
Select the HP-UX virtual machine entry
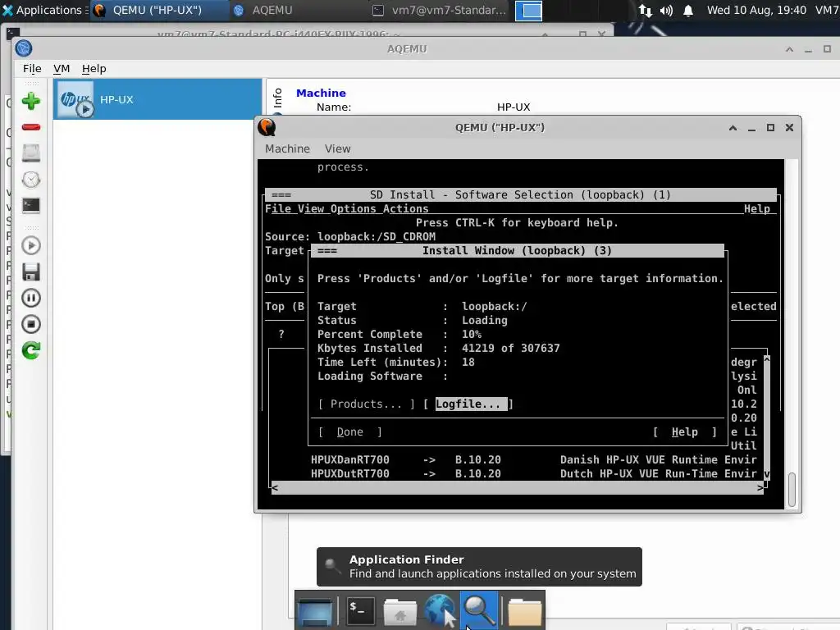pos(157,99)
